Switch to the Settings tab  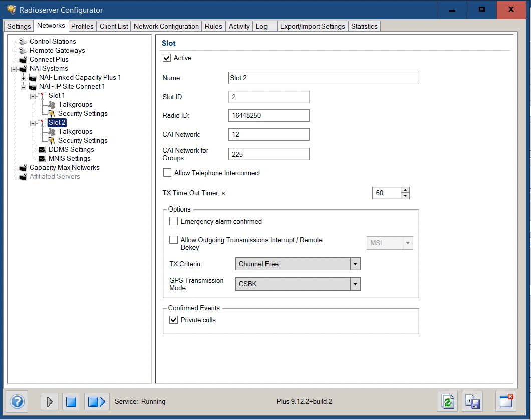pos(19,27)
